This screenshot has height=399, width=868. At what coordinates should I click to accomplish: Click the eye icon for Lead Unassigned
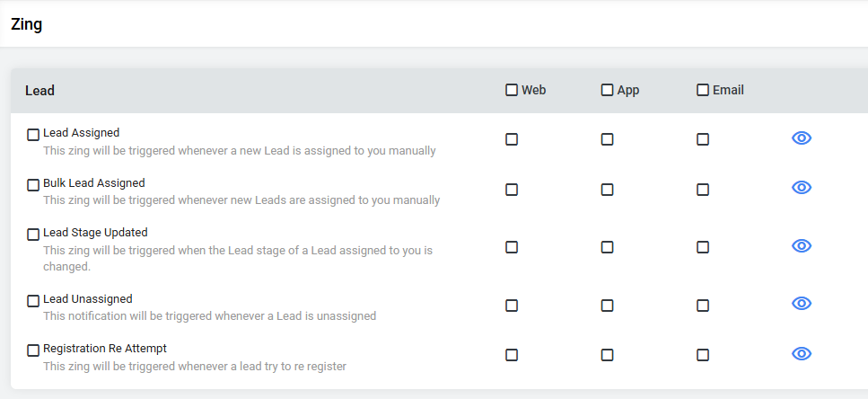(x=801, y=303)
